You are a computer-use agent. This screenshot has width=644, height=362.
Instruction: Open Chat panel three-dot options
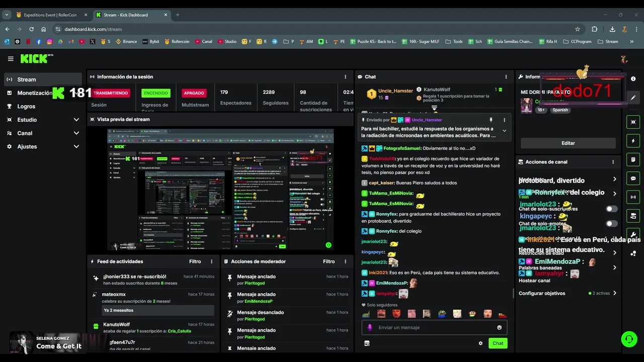coord(506,77)
